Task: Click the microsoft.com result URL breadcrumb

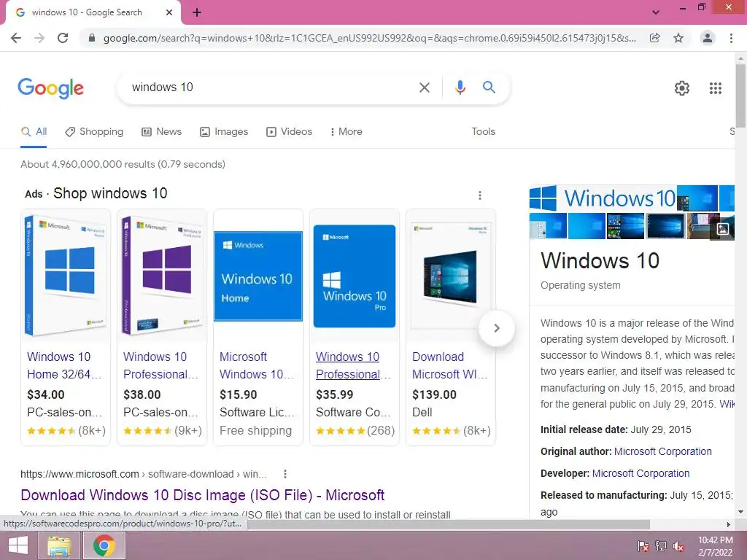Action: [x=144, y=474]
